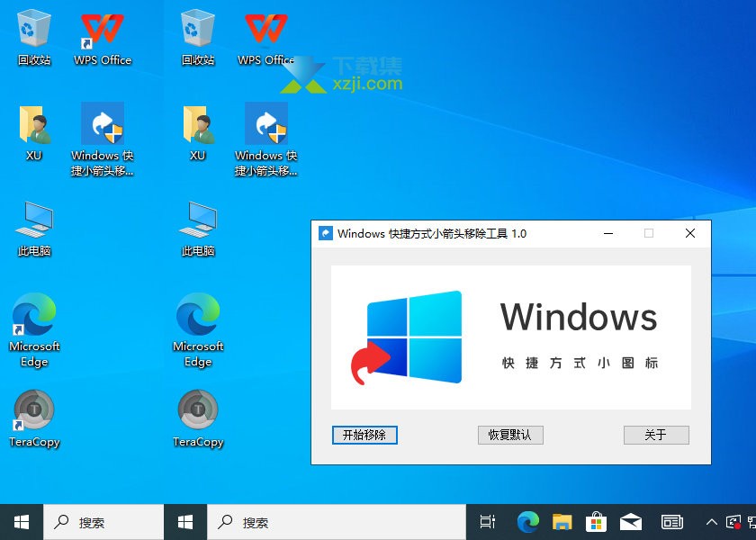The image size is (756, 540).
Task: Click the 恢复默认 button
Action: [x=510, y=435]
